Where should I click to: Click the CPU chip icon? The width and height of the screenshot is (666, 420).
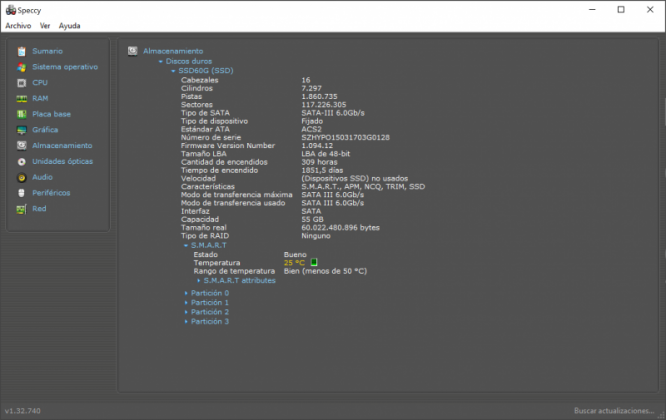pos(21,83)
